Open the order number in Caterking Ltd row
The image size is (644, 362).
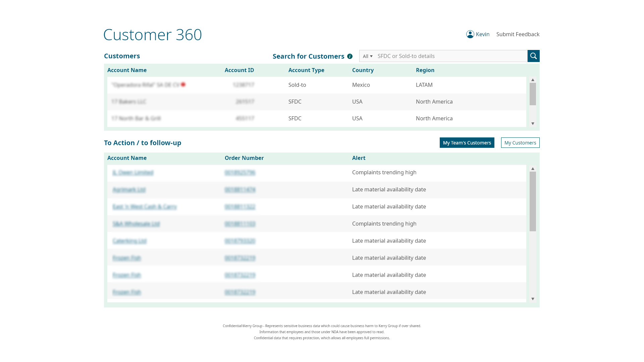click(x=240, y=241)
